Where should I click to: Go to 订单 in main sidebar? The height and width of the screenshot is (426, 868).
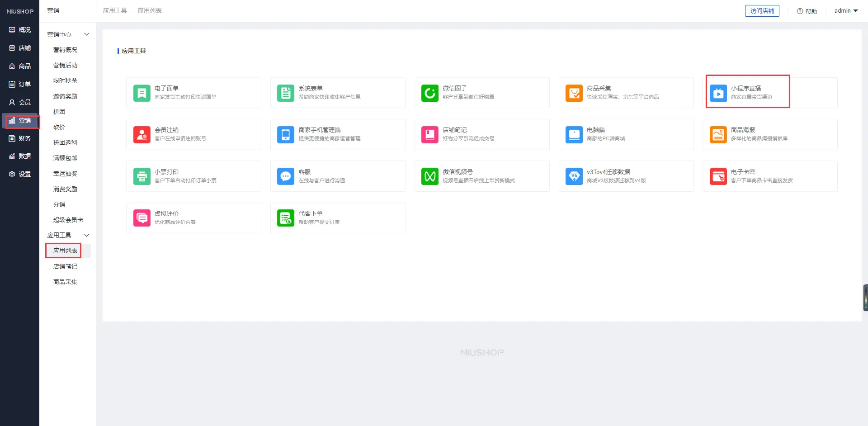pyautogui.click(x=20, y=84)
